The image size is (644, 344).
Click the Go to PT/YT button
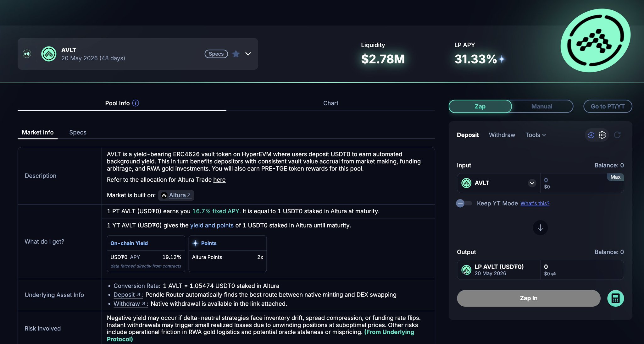click(608, 106)
